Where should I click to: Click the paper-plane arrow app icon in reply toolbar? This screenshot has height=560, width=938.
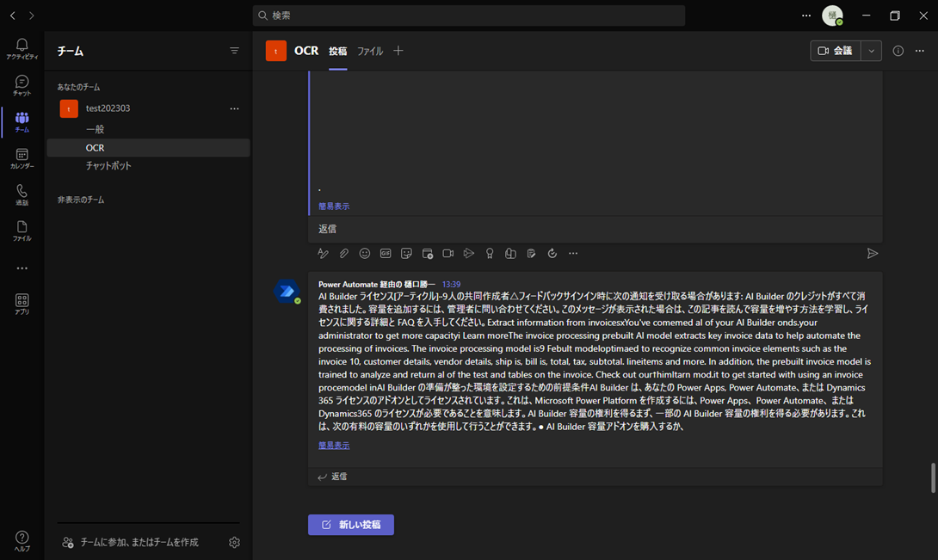click(469, 254)
